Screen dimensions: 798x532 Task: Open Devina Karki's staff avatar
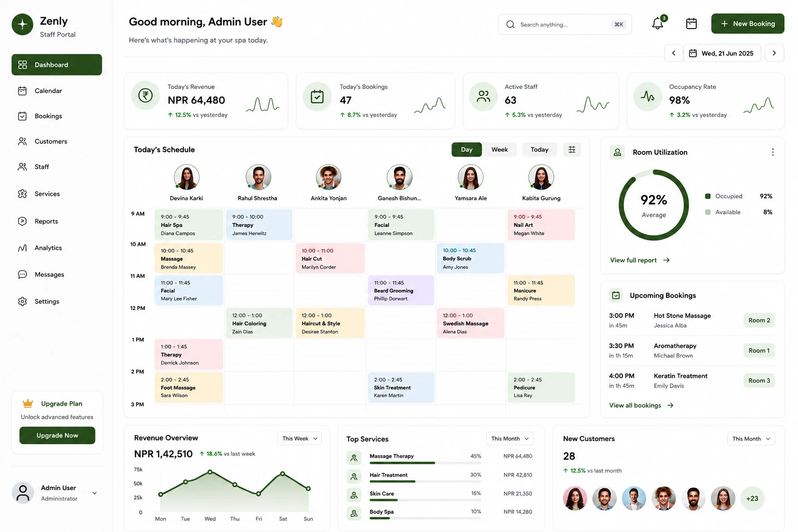[x=187, y=177]
